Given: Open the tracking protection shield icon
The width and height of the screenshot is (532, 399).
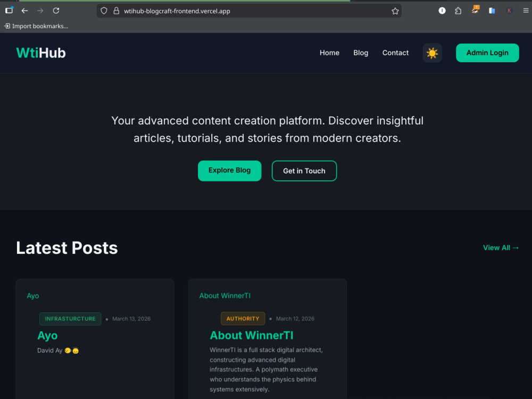Looking at the screenshot, I should click(x=104, y=11).
